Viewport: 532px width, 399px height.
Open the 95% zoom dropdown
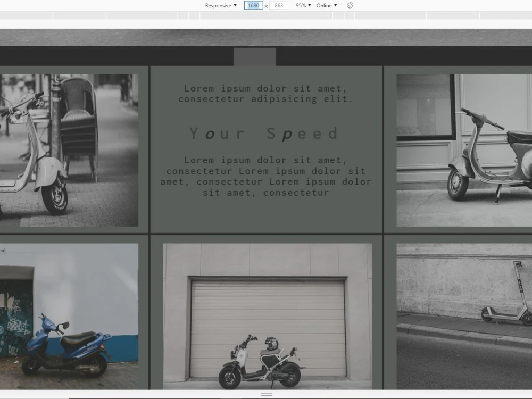coord(303,5)
